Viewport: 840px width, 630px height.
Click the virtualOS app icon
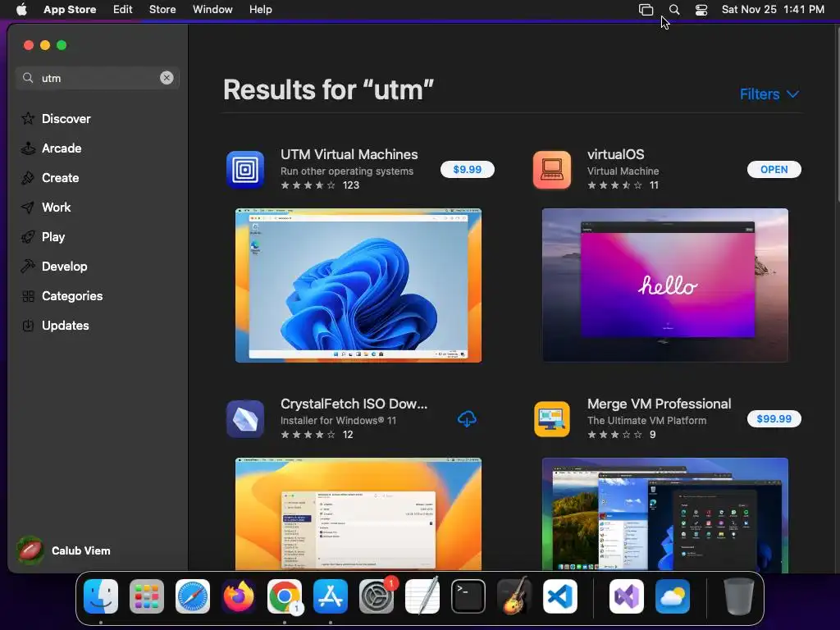[552, 170]
